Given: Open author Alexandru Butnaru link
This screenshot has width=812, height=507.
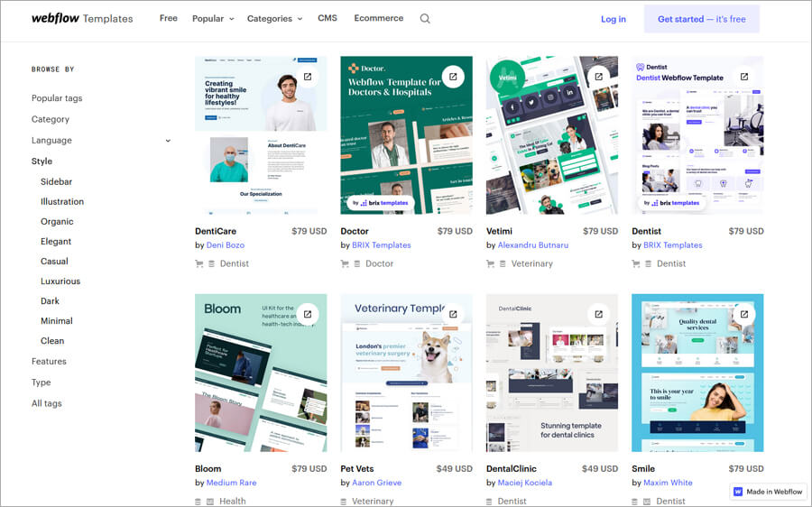Looking at the screenshot, I should 533,245.
